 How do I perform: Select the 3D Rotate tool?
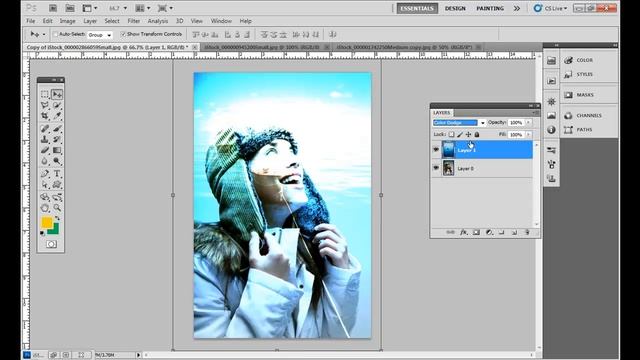tap(45, 197)
